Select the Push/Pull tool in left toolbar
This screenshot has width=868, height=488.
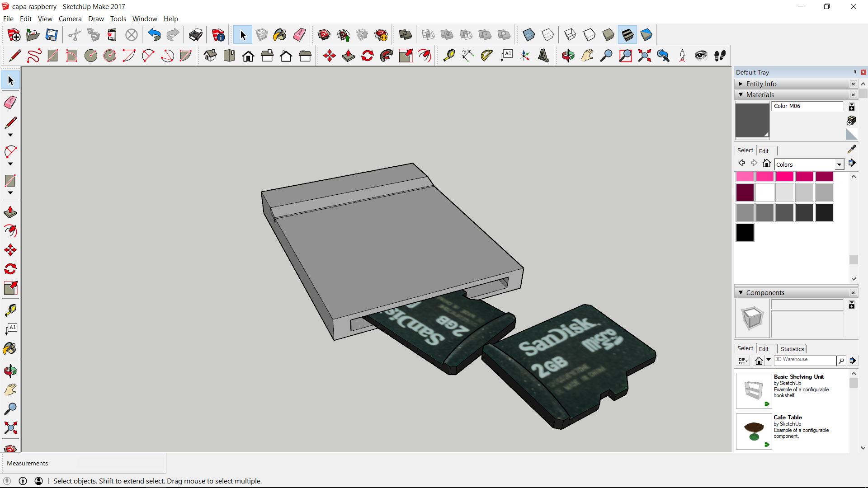(10, 212)
